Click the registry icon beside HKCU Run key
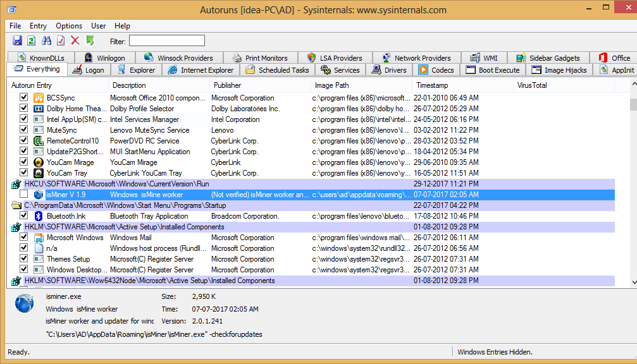This screenshot has width=637, height=364. [x=16, y=185]
